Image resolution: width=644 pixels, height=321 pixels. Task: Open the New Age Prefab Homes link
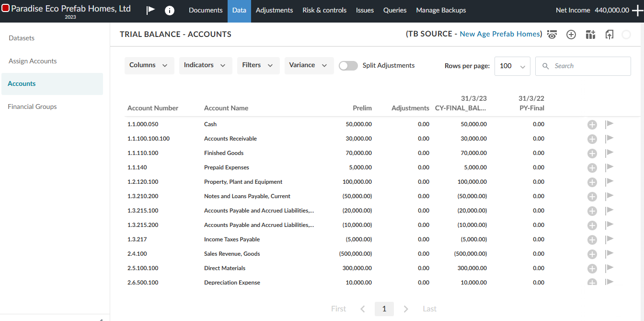(500, 34)
